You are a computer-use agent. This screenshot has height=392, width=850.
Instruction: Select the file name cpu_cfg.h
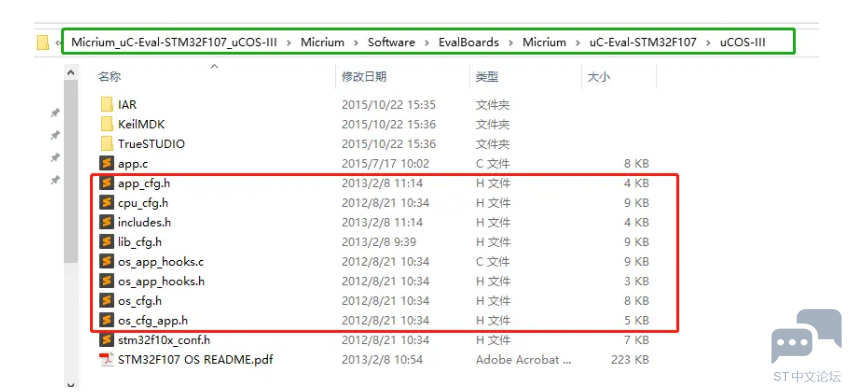pos(143,203)
